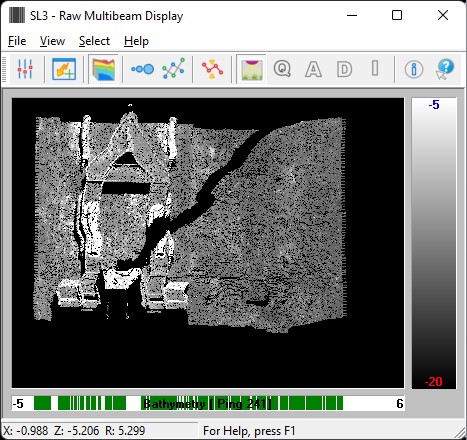Click the grayed D toolbar button

point(344,69)
